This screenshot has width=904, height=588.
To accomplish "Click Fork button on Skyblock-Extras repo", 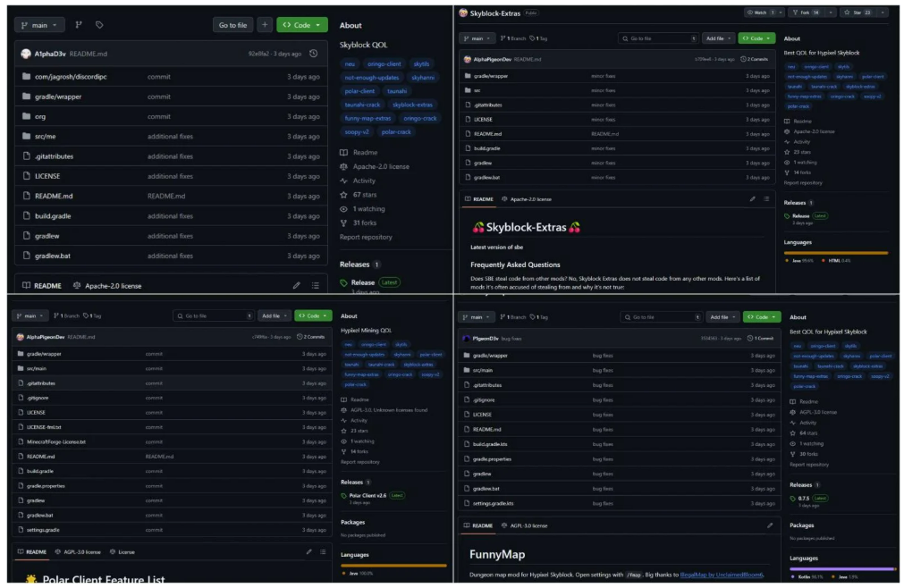I will (x=806, y=13).
